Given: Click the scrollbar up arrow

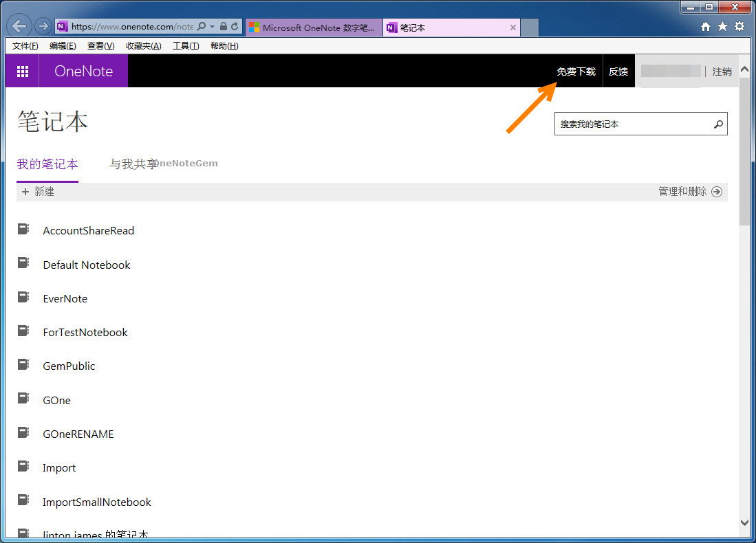Looking at the screenshot, I should [x=744, y=69].
